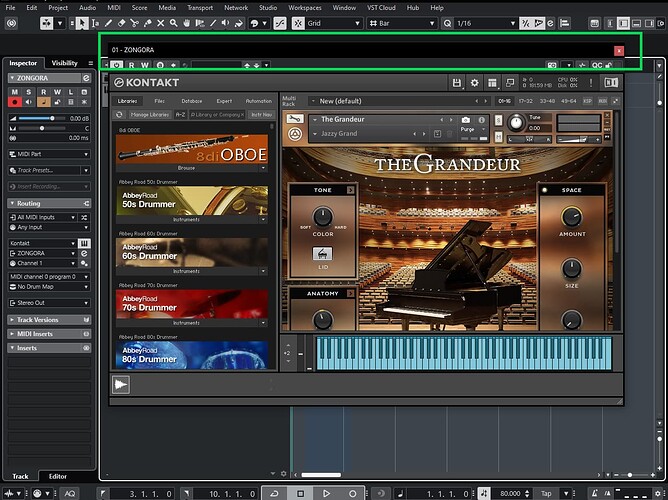Select the Zoom magnifier tool
Viewport: 668px width, 500px height.
[173, 23]
